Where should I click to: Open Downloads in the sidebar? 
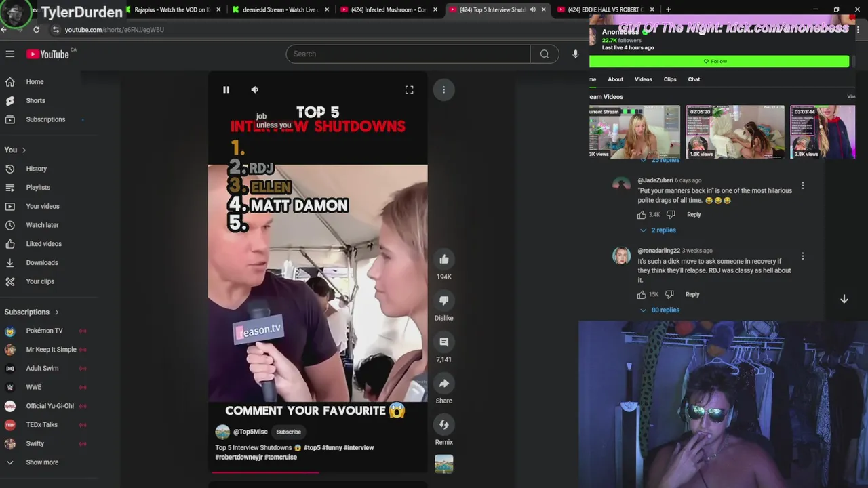[42, 262]
